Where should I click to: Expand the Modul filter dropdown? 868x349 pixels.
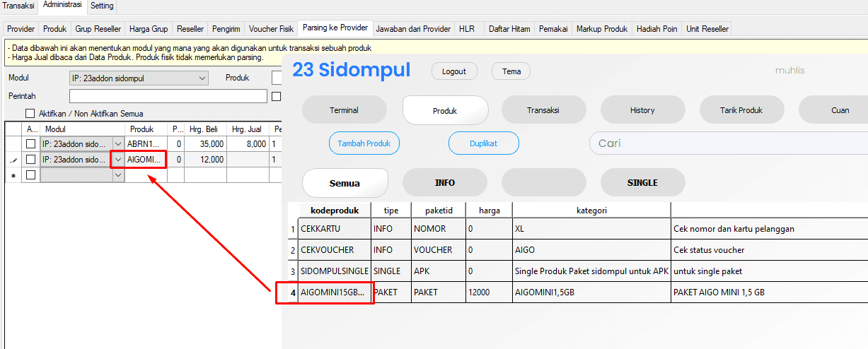click(203, 78)
